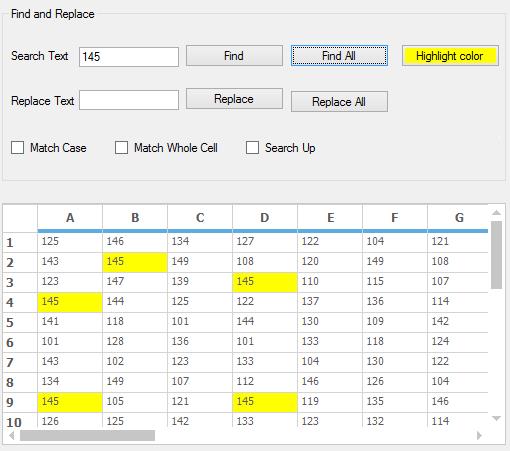Tick the Match Whole Cell checkbox
Image resolution: width=510 pixels, height=451 pixels.
121,147
